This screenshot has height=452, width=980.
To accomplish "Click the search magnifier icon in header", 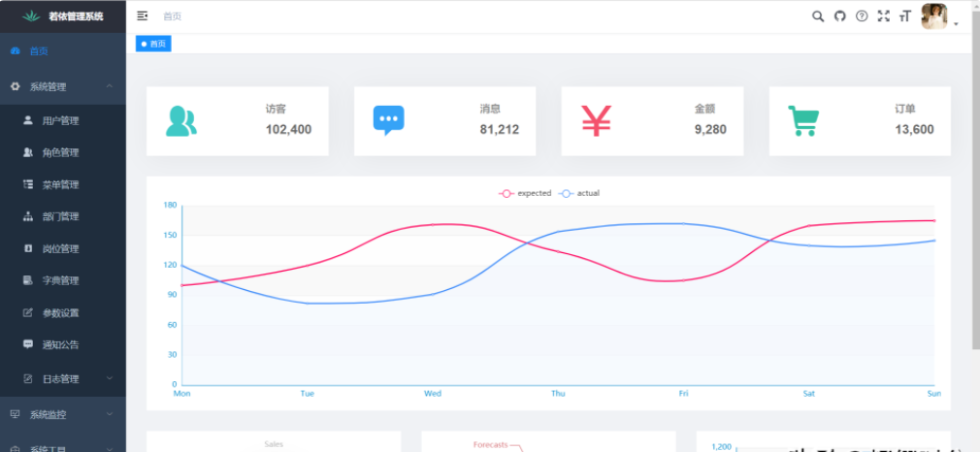I will 818,16.
